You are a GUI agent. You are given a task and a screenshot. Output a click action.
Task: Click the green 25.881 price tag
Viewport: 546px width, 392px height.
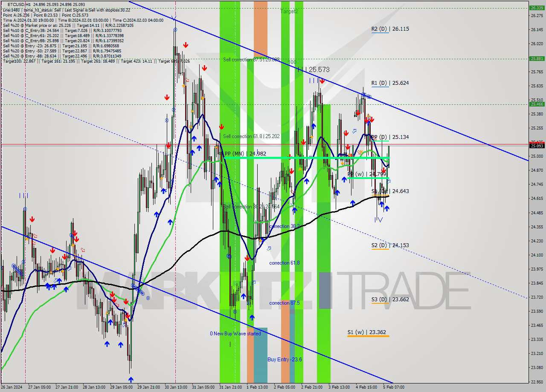tap(537, 59)
